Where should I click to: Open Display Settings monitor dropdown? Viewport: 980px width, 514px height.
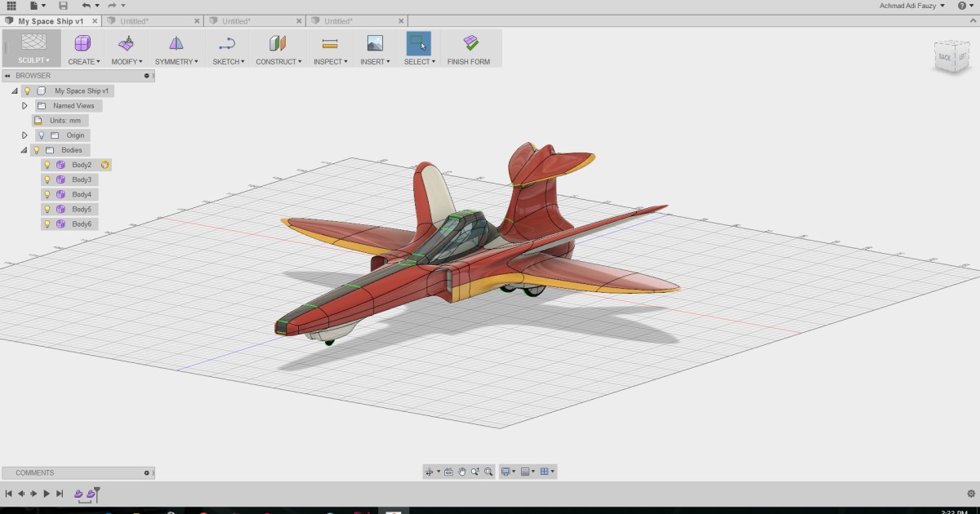(x=508, y=472)
